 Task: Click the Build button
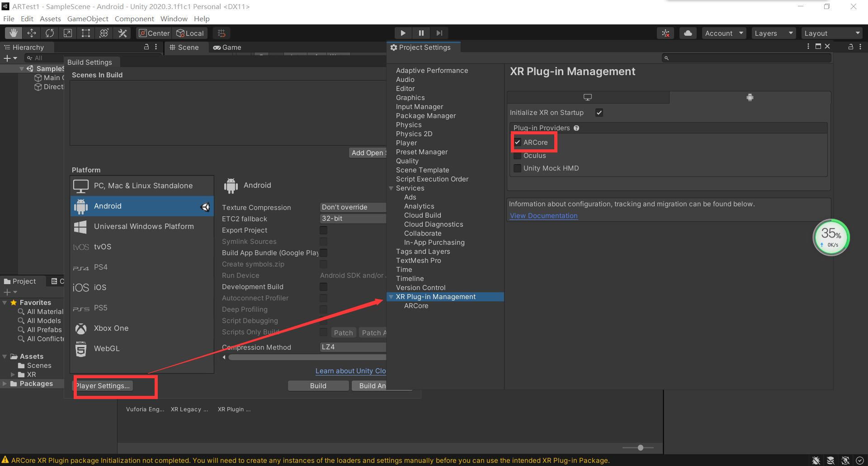pyautogui.click(x=318, y=385)
